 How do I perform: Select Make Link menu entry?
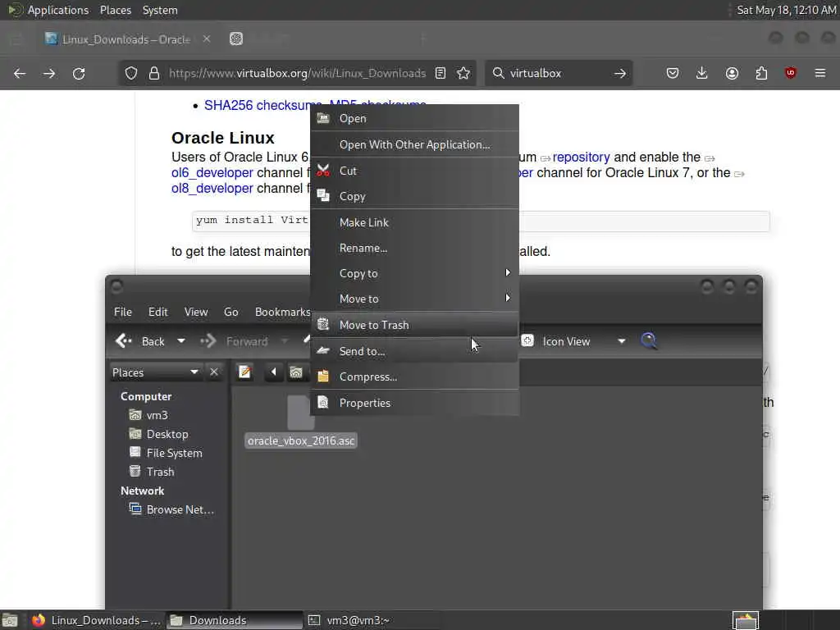[414, 222]
